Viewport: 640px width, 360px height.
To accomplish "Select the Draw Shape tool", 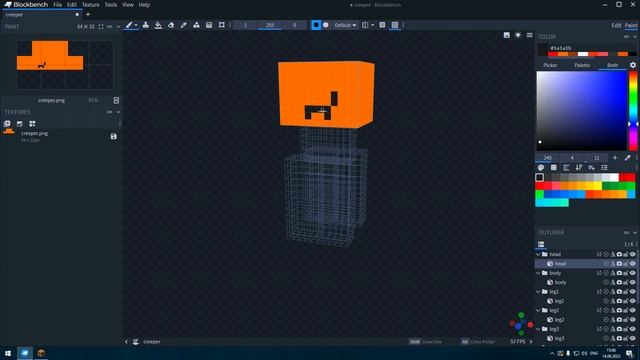I will [x=196, y=25].
